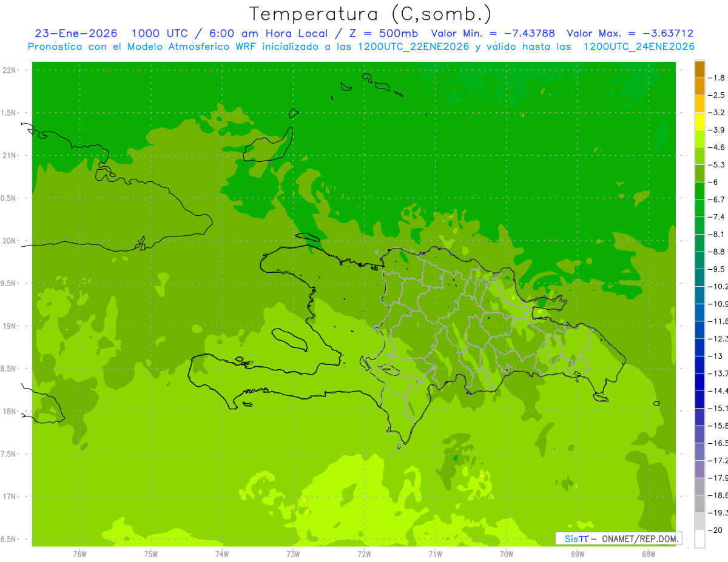
Task: Click the -14.4 legend label
Action: [719, 390]
